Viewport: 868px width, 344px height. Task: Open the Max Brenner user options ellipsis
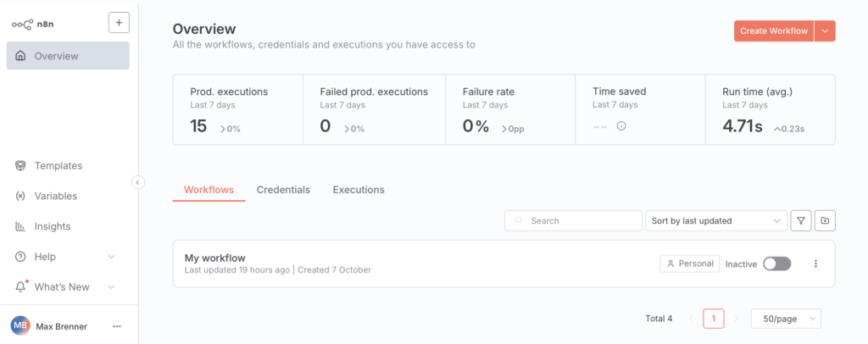click(117, 326)
